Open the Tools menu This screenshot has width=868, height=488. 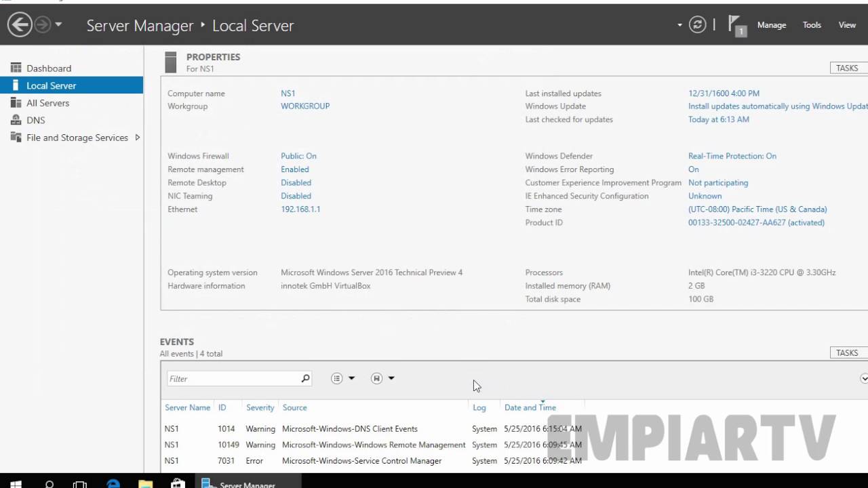812,25
